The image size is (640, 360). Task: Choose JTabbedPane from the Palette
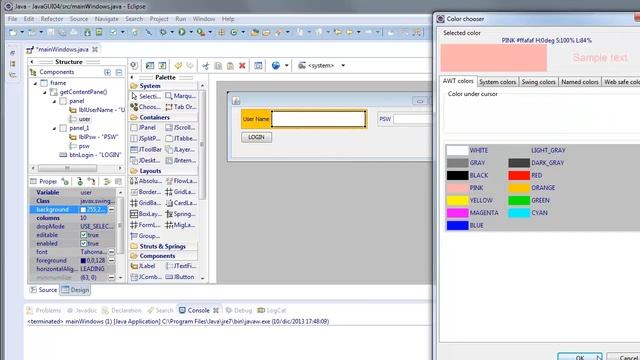(181, 139)
